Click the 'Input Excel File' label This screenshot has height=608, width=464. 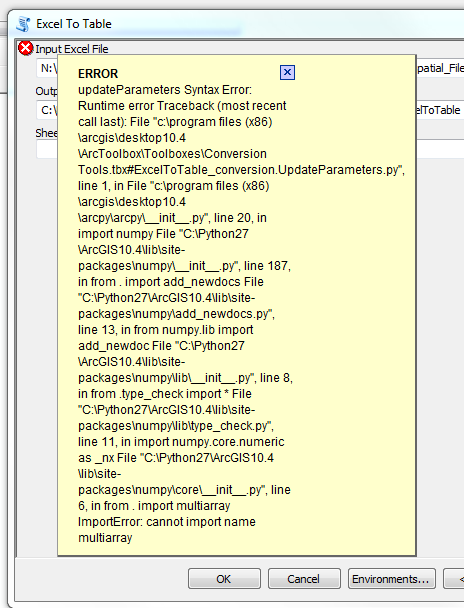[72, 49]
